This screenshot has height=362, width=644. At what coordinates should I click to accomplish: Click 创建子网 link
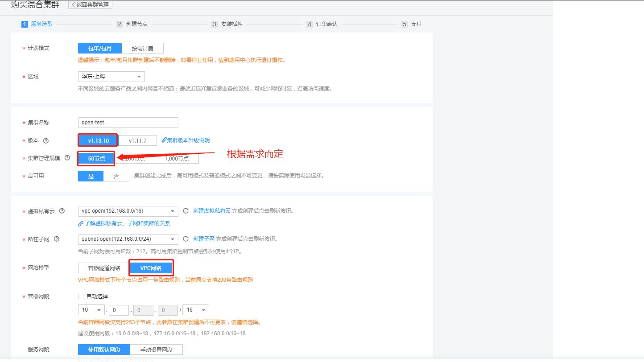click(x=204, y=239)
